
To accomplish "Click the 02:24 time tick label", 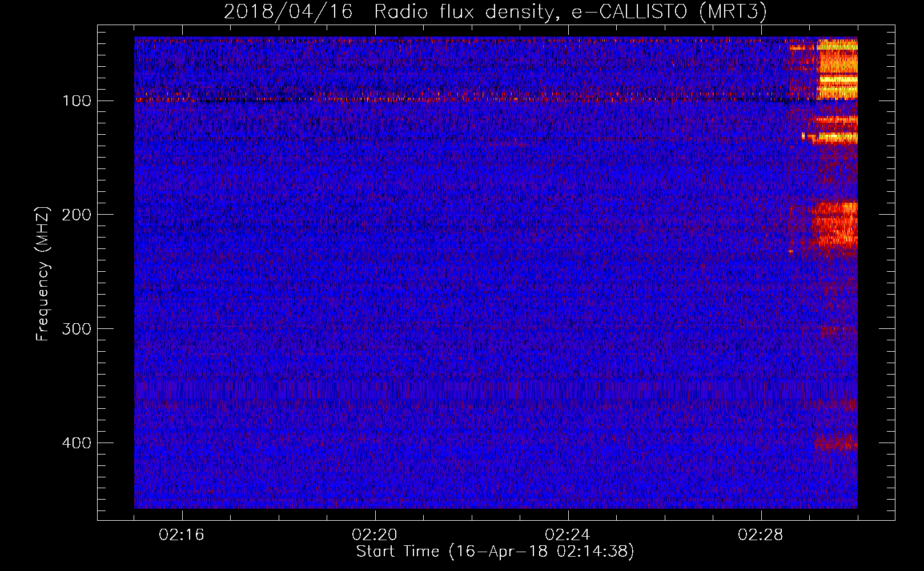I will click(x=568, y=535).
